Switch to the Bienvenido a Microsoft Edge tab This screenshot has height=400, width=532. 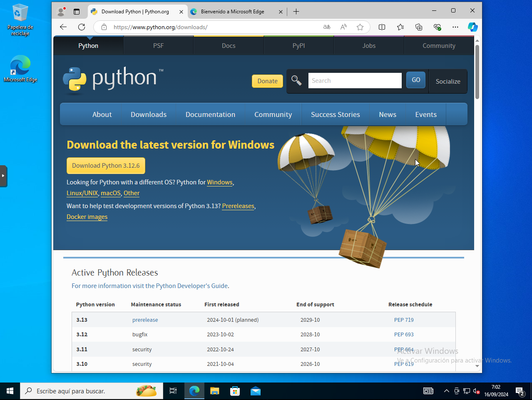click(x=236, y=12)
